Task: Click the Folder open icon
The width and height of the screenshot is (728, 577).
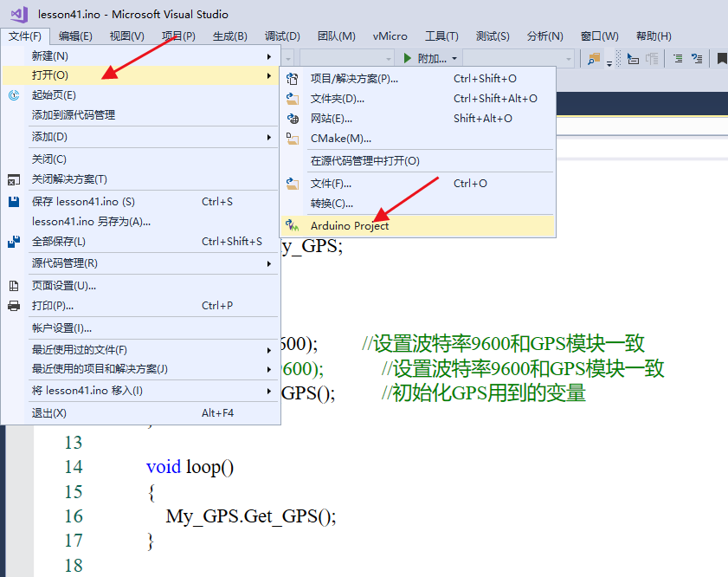Action: point(293,99)
